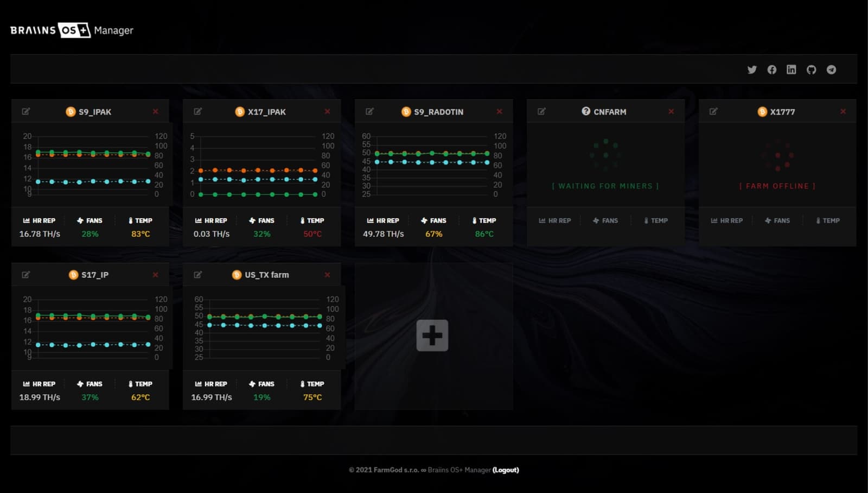Add a new farm with plus button
Image resolution: width=868 pixels, height=493 pixels.
pos(432,336)
